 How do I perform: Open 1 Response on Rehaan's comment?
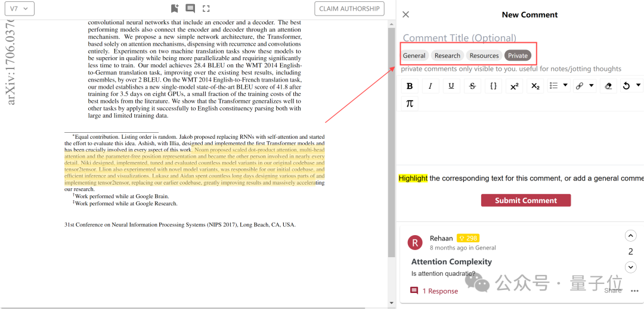tap(434, 291)
